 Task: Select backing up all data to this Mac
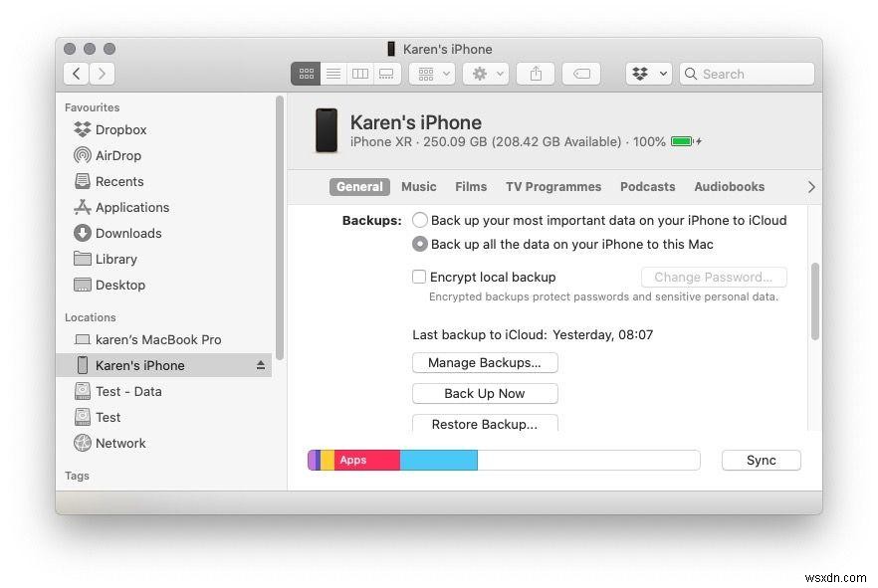420,244
